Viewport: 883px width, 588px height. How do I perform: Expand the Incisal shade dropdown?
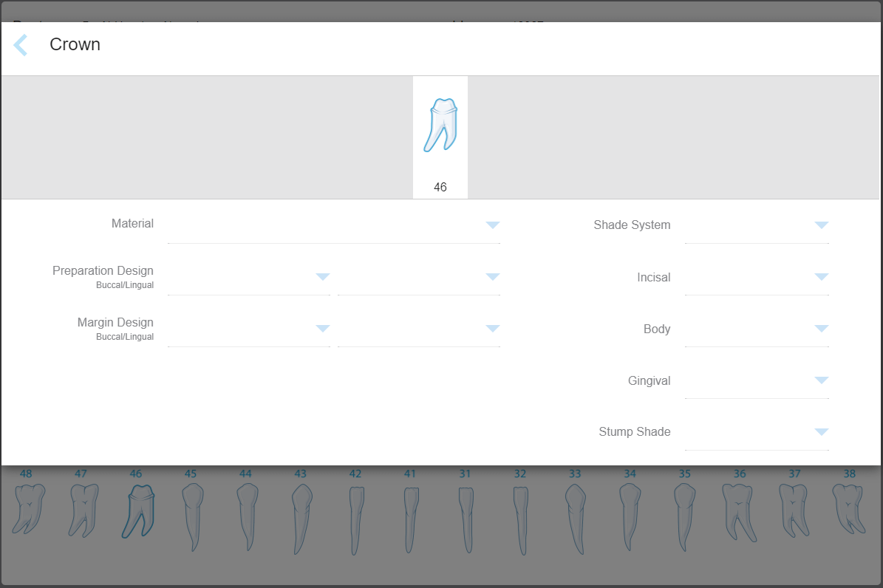click(x=757, y=277)
